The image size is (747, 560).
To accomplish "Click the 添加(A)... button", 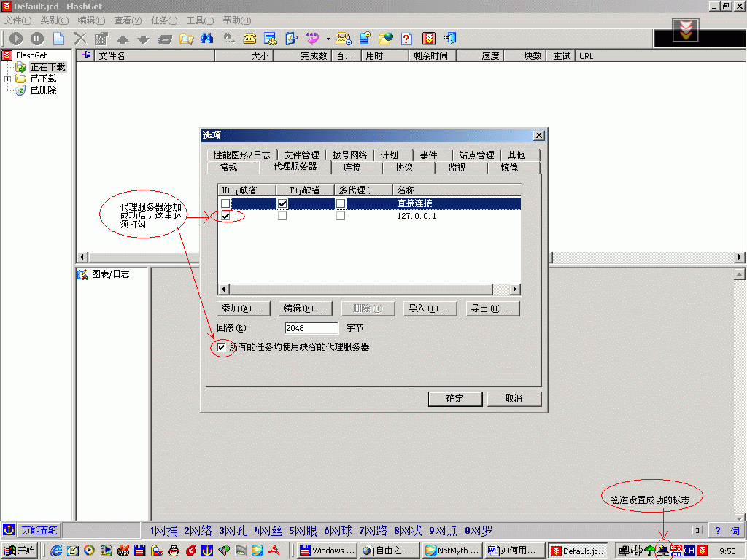I will (x=244, y=308).
